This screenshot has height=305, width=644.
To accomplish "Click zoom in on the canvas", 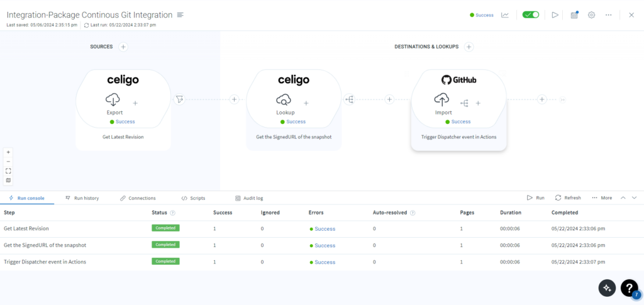I will tap(8, 152).
